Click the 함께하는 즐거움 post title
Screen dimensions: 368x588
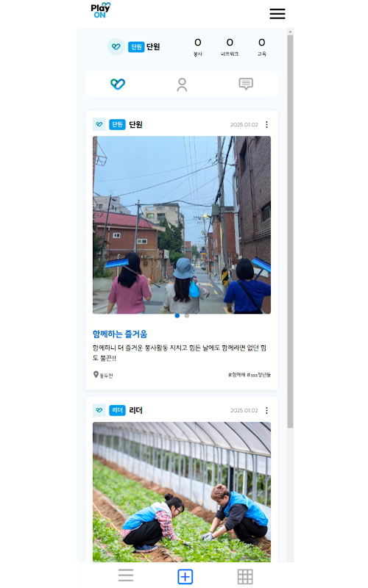click(120, 334)
